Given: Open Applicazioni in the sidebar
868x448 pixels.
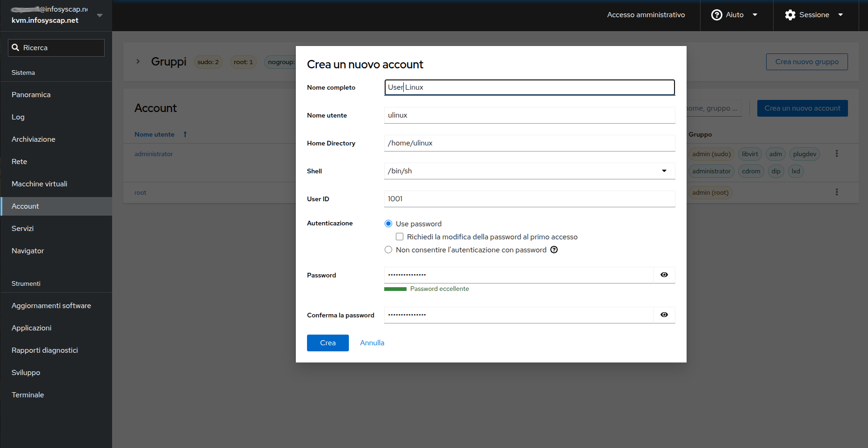Looking at the screenshot, I should 56,328.
